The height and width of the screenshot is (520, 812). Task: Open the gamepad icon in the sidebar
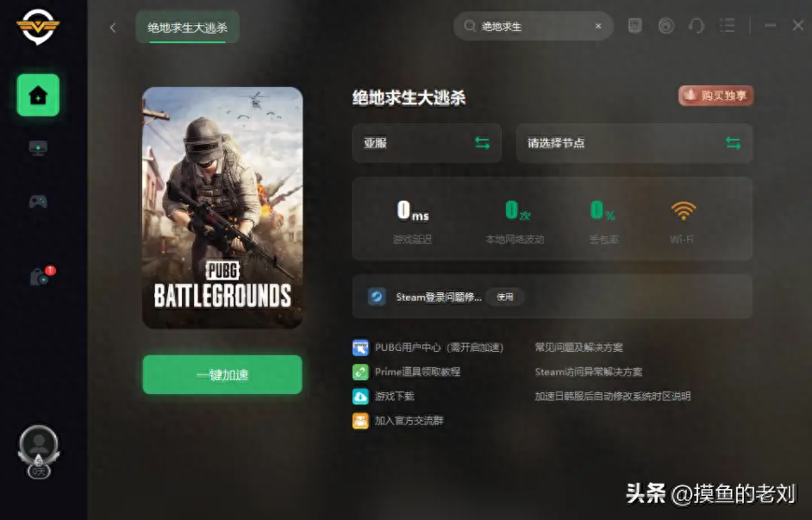tap(38, 201)
